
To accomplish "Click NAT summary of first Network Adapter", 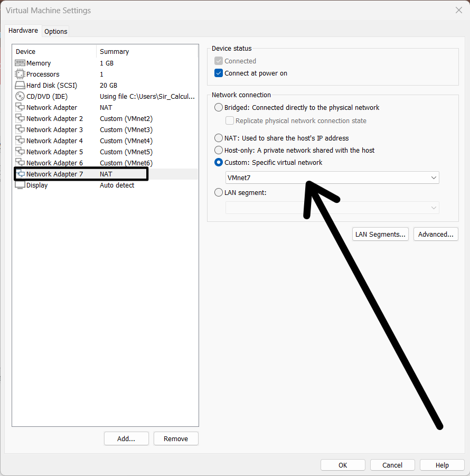I will (x=106, y=107).
